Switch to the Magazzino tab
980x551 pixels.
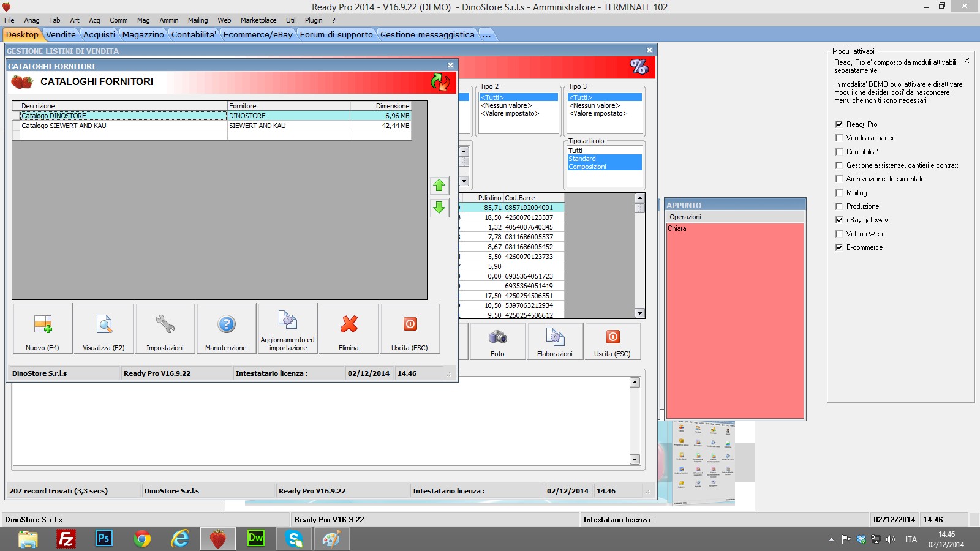click(143, 34)
